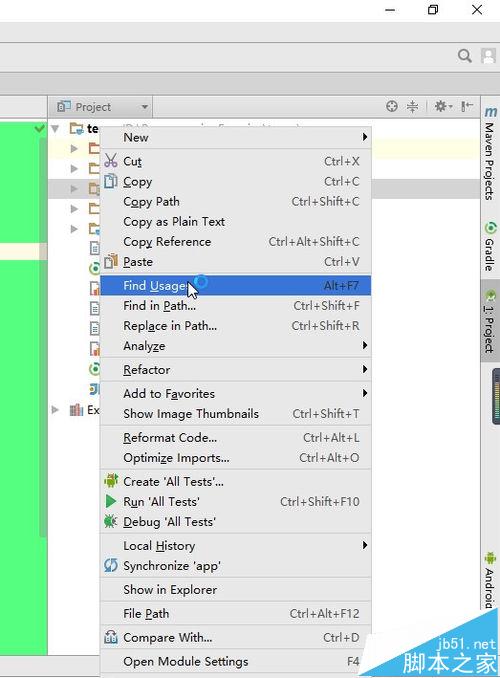Click the user avatar icon near search
500x678 pixels.
[488, 56]
